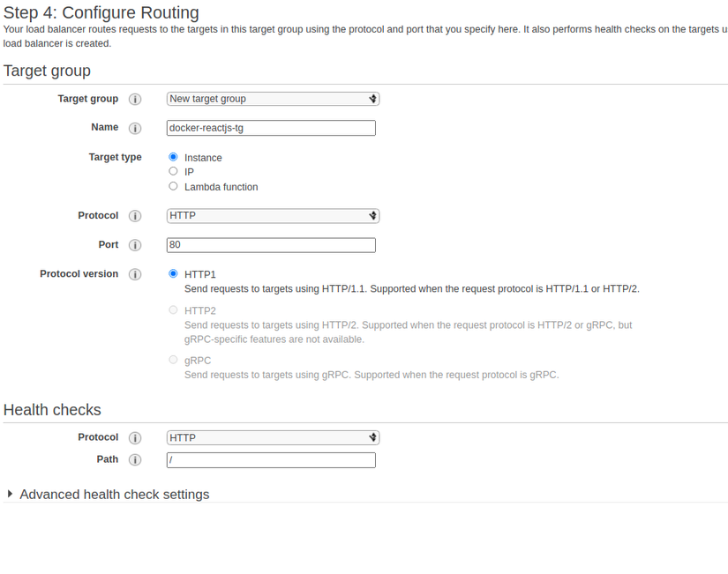Screen dimensions: 728x574
Task: Click info icon beside health check Protocol
Action: [x=135, y=438]
